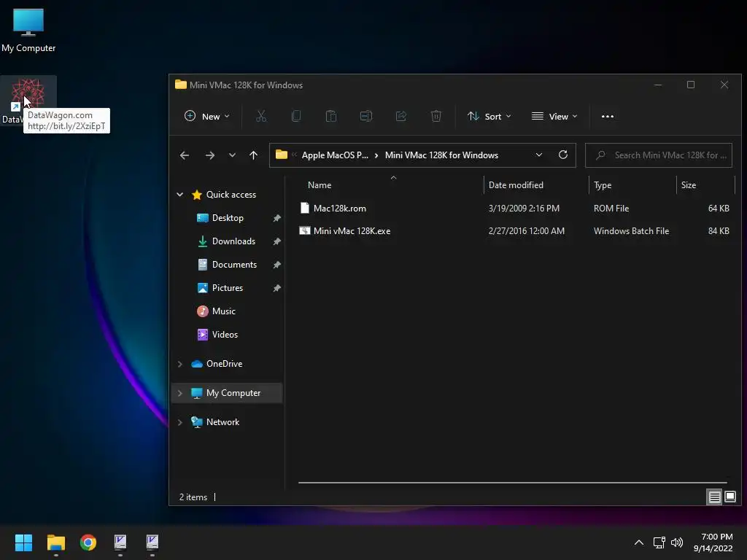Open Pictures in Quick access
Screen dimensions: 747x560
tap(228, 287)
